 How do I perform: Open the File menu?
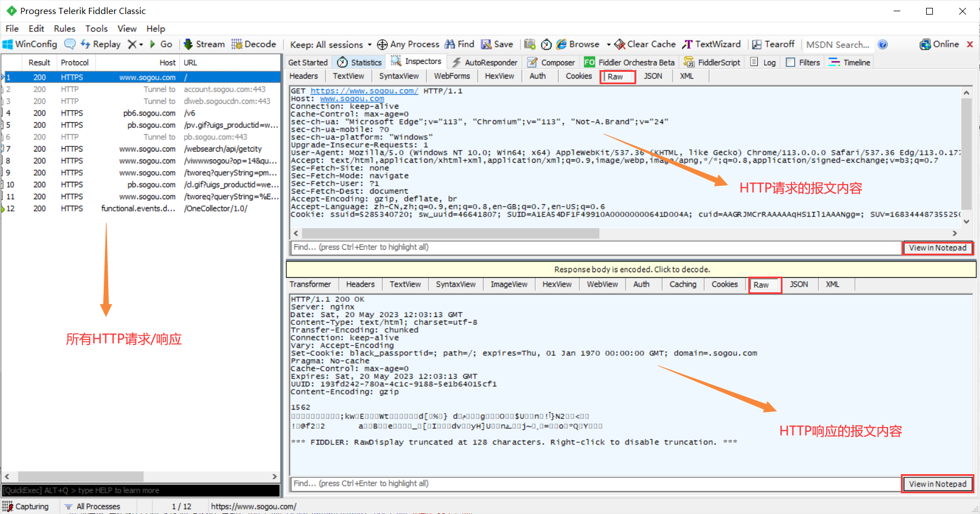(12, 29)
